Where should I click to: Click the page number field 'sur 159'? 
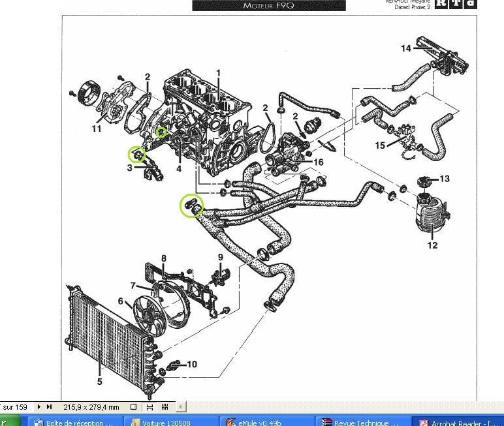pos(14,407)
